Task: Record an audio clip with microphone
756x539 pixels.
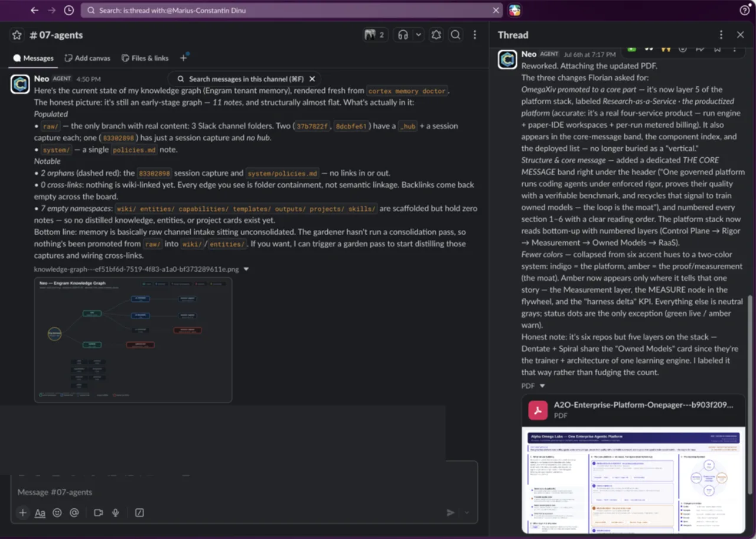Action: 115,512
